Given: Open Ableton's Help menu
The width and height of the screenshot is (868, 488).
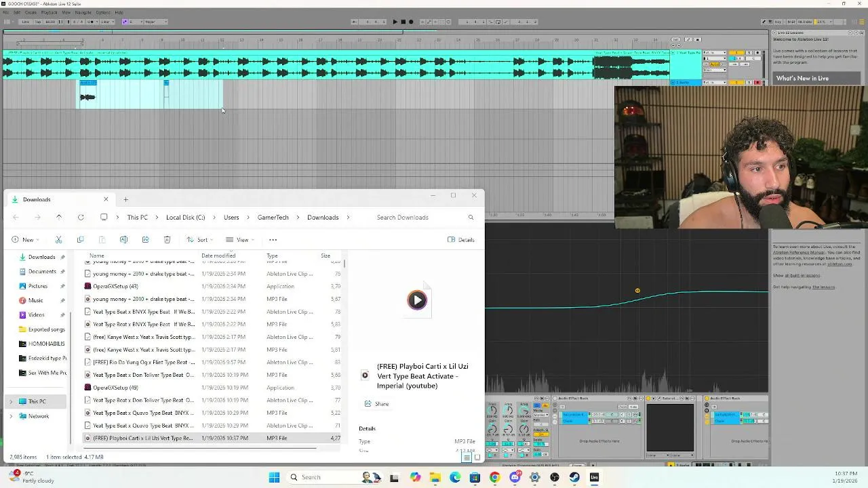Looking at the screenshot, I should click(x=119, y=12).
